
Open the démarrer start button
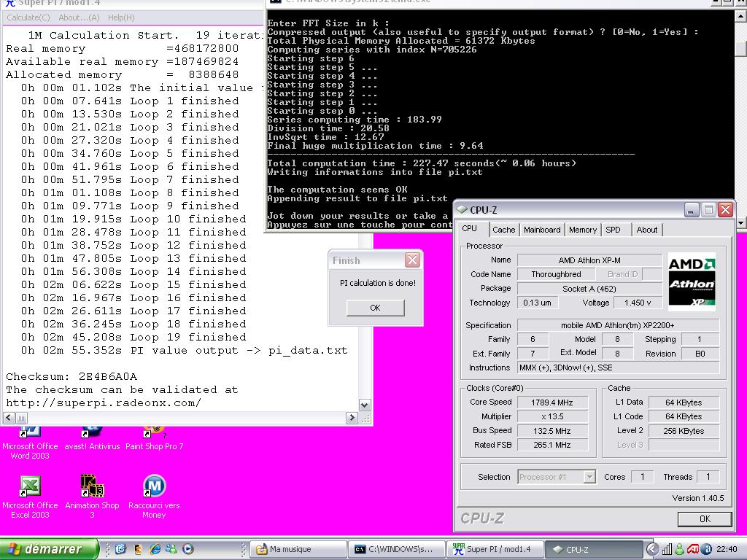(50, 549)
